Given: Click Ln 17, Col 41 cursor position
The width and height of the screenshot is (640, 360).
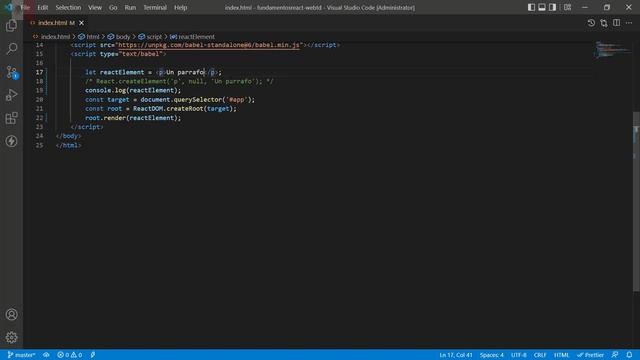Looking at the screenshot, I should pyautogui.click(x=456, y=355).
